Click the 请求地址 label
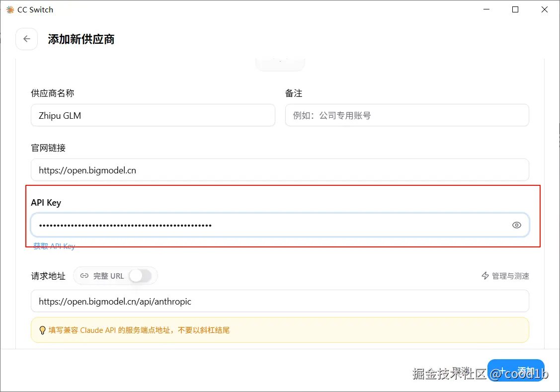The image size is (560, 392). pyautogui.click(x=48, y=276)
